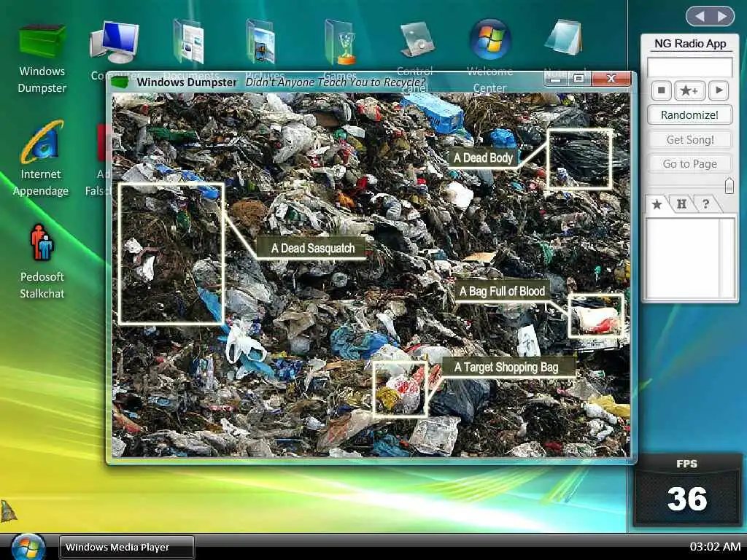Click the Get Song! button

click(689, 139)
